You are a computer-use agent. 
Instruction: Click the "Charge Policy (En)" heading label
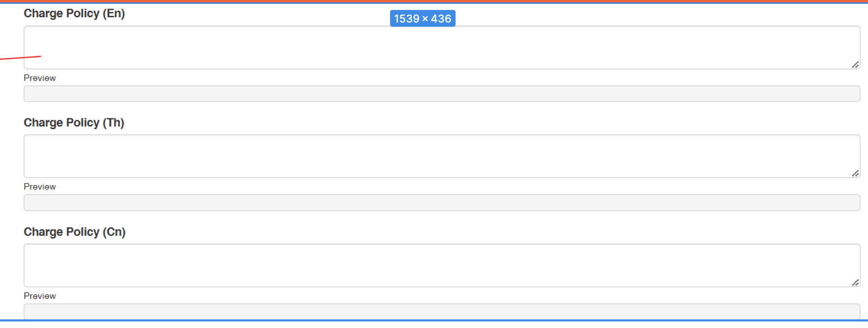pyautogui.click(x=74, y=13)
